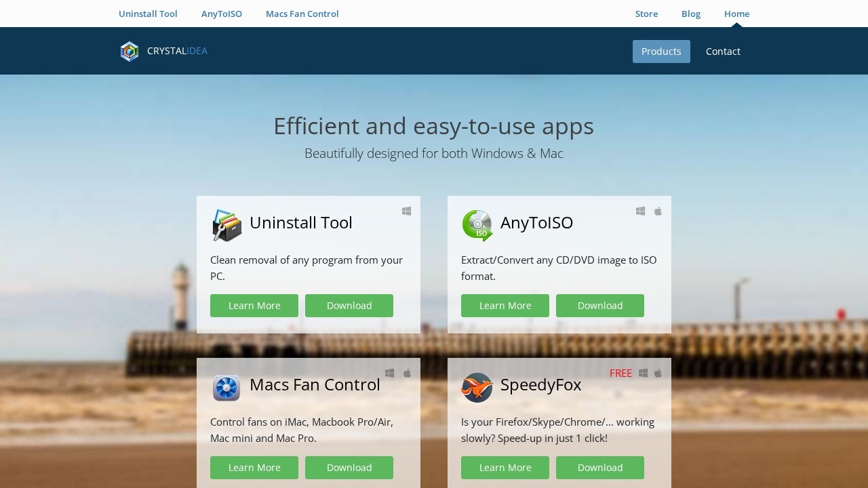Download AnyToISO
Image resolution: width=868 pixels, height=488 pixels.
600,306
